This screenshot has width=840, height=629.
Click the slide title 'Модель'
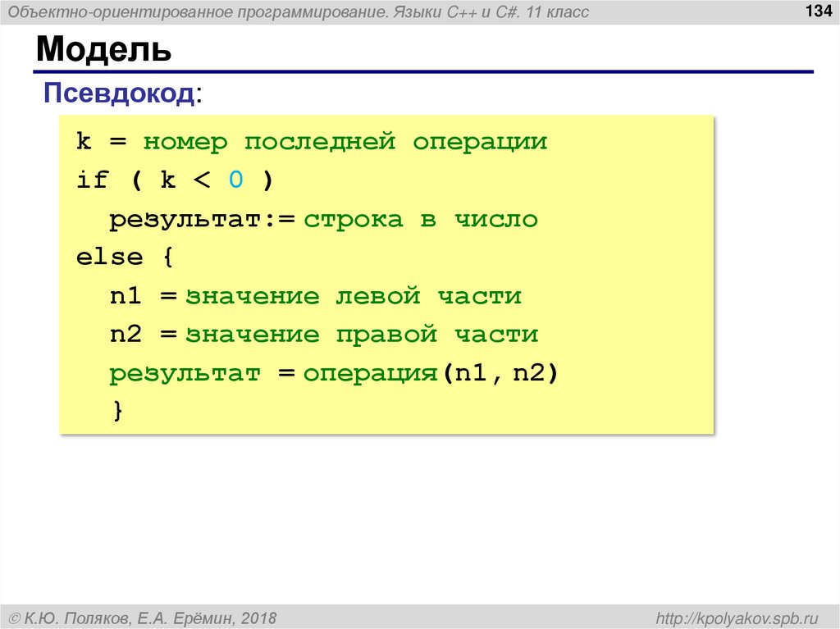(104, 48)
